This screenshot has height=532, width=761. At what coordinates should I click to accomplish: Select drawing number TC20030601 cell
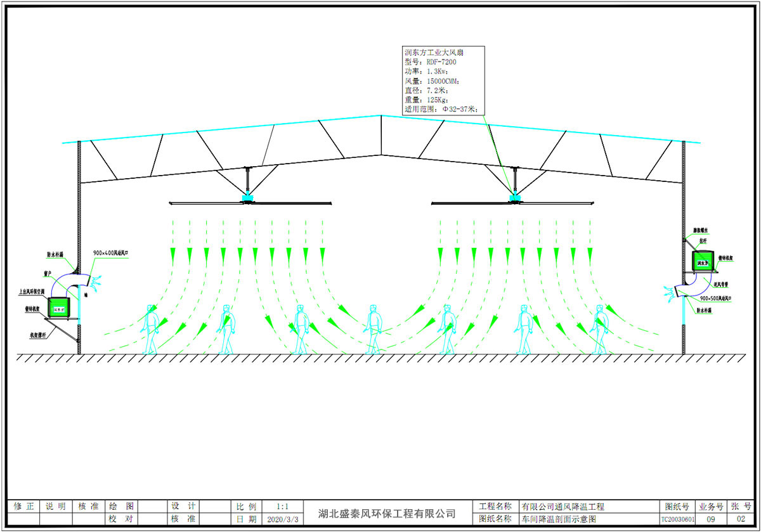tap(677, 519)
